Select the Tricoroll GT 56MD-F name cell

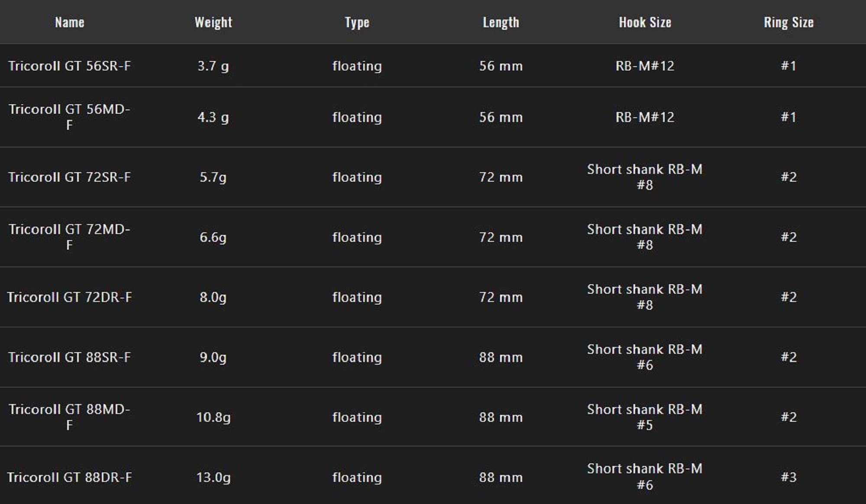tap(69, 117)
